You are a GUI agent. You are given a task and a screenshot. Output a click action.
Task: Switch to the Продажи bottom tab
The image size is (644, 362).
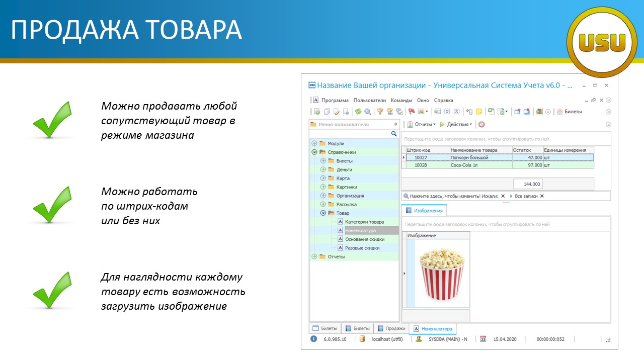click(x=391, y=328)
